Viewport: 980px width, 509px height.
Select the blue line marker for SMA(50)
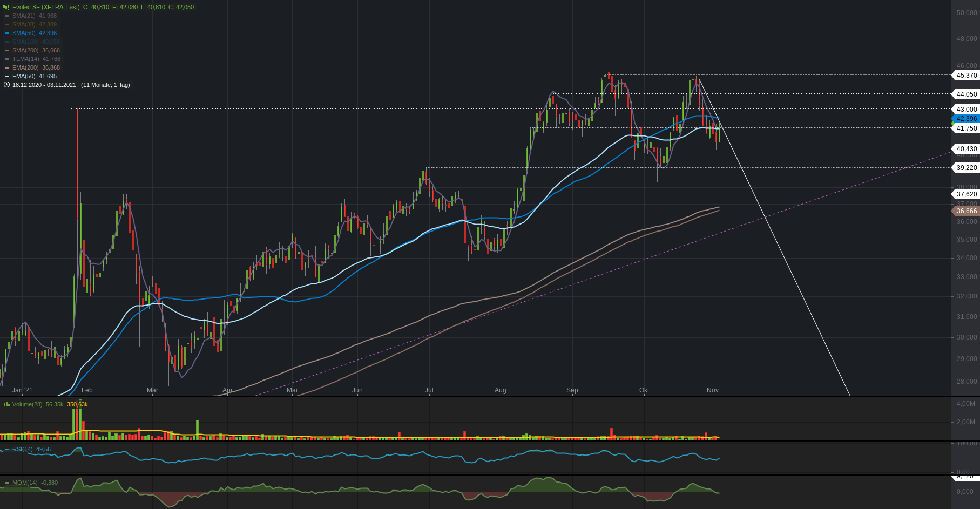click(6, 33)
